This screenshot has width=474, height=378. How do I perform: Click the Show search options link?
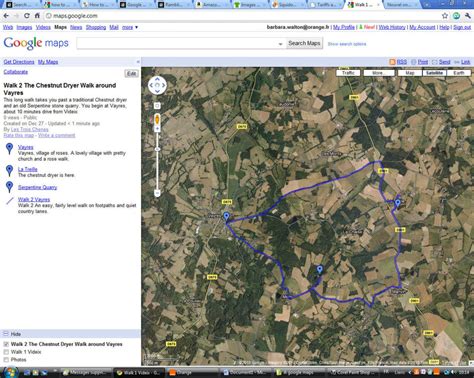(347, 44)
